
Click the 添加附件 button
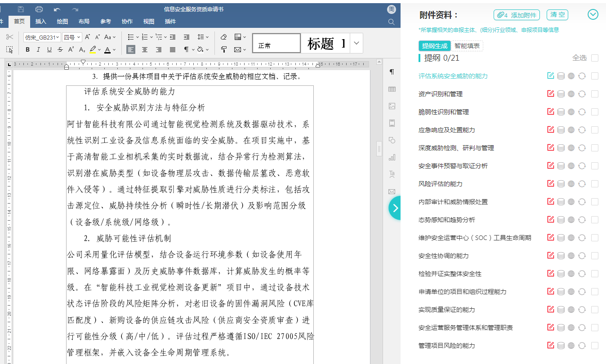[x=517, y=15]
